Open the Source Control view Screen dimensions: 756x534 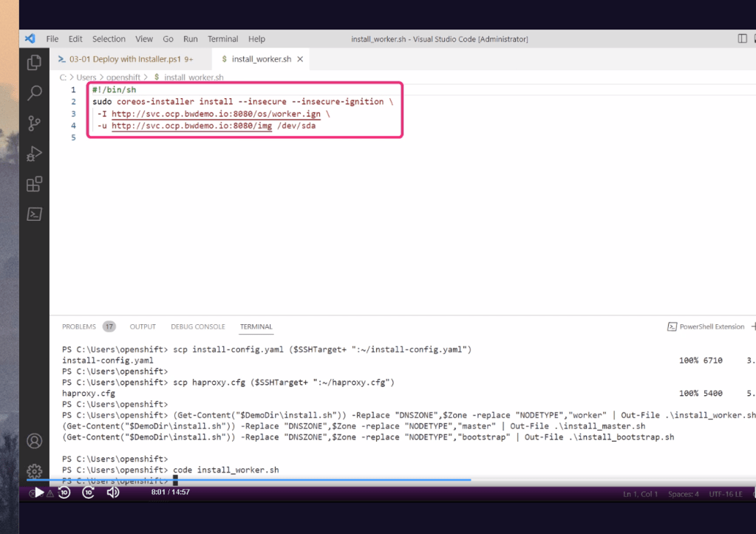pyautogui.click(x=34, y=123)
